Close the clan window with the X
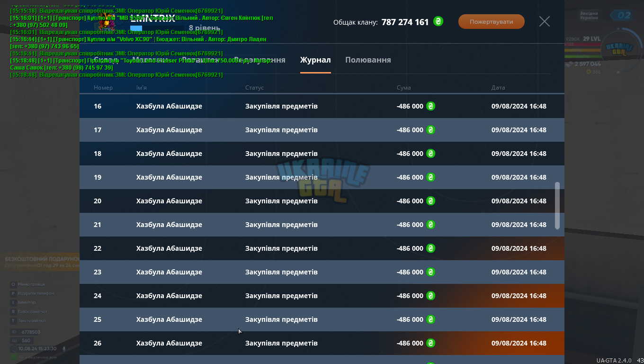The height and width of the screenshot is (364, 644). pyautogui.click(x=545, y=21)
